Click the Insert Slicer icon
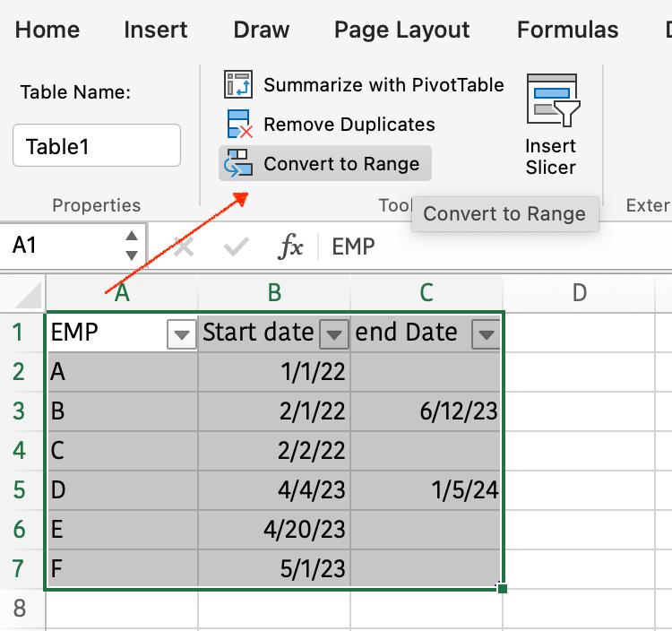The width and height of the screenshot is (672, 631). 553,99
